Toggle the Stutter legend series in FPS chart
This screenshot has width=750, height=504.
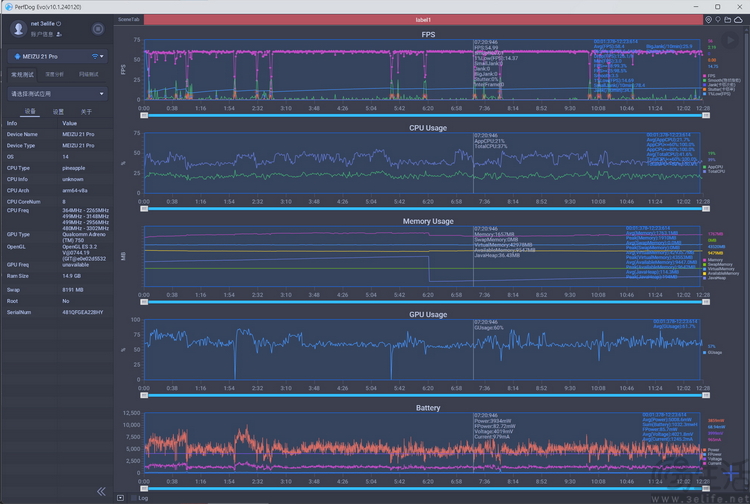pyautogui.click(x=719, y=89)
